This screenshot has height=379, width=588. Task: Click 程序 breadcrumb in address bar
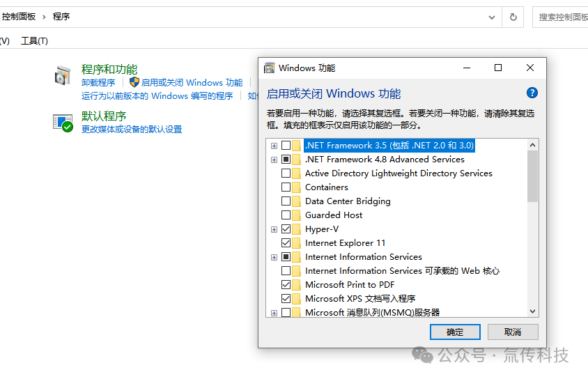(x=61, y=17)
